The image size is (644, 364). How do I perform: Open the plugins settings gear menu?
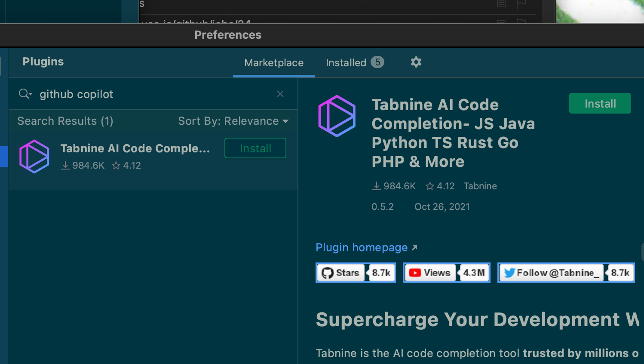[416, 62]
